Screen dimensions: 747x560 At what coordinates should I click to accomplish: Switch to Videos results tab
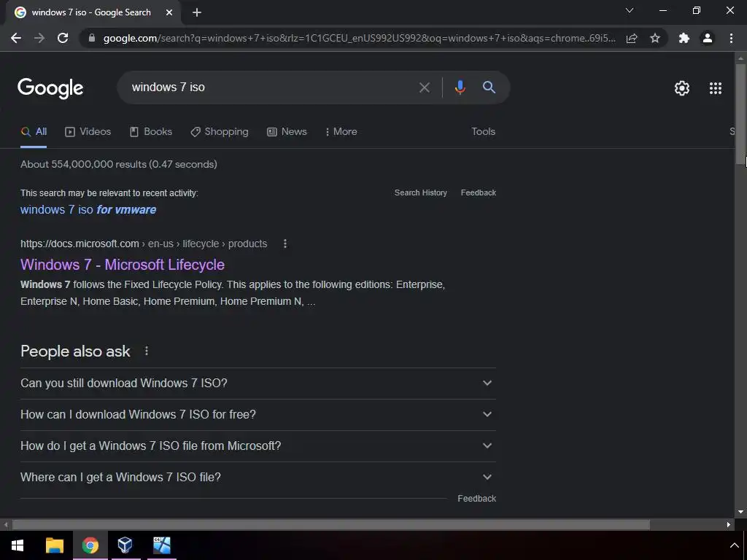88,132
